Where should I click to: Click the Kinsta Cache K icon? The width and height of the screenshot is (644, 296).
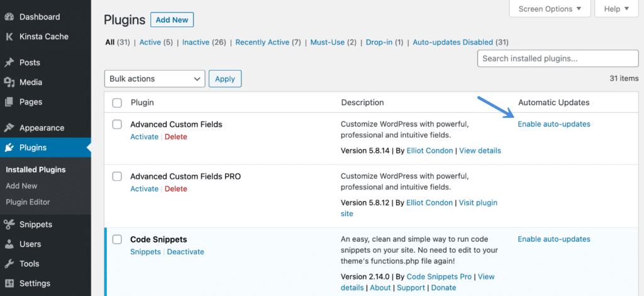pos(9,37)
